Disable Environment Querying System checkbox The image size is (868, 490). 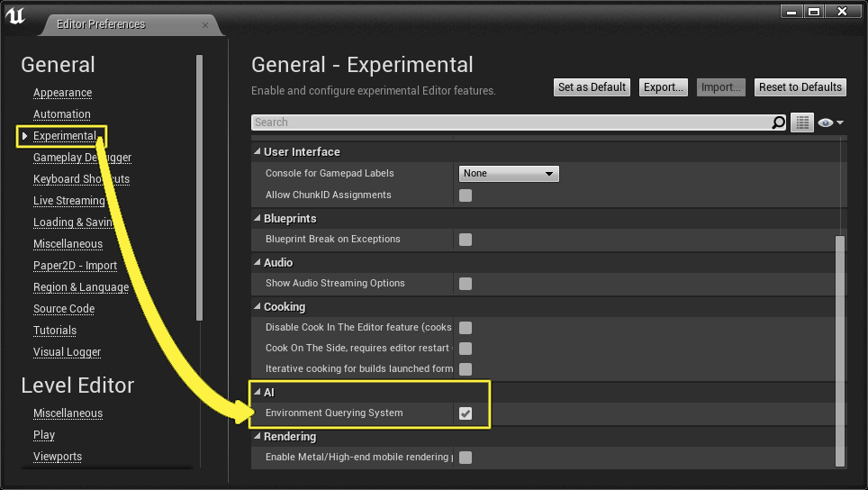[x=466, y=413]
